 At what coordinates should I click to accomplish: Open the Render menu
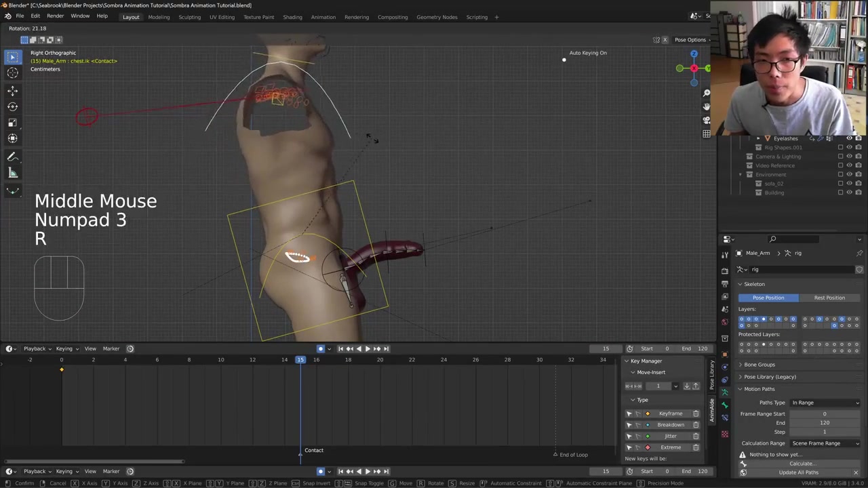55,16
